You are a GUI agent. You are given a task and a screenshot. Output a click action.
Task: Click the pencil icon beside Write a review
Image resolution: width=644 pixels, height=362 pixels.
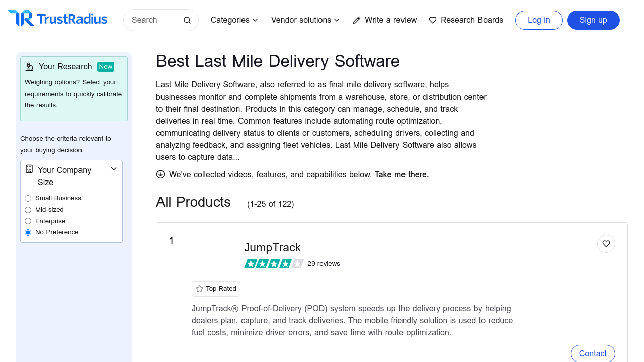point(357,20)
